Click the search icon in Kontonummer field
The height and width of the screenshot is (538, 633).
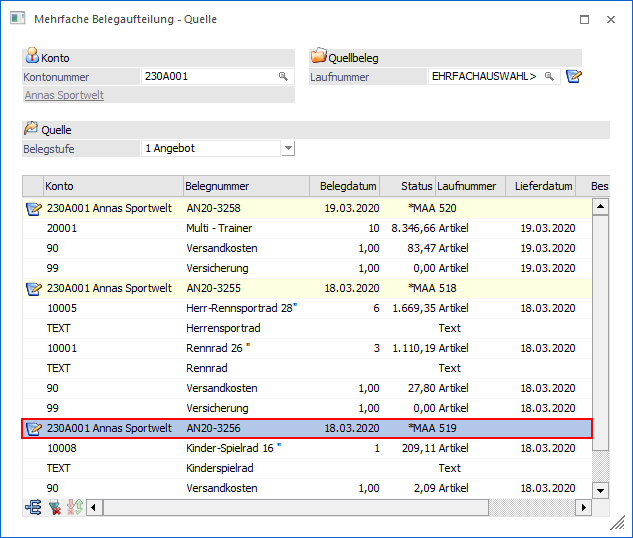pyautogui.click(x=283, y=76)
